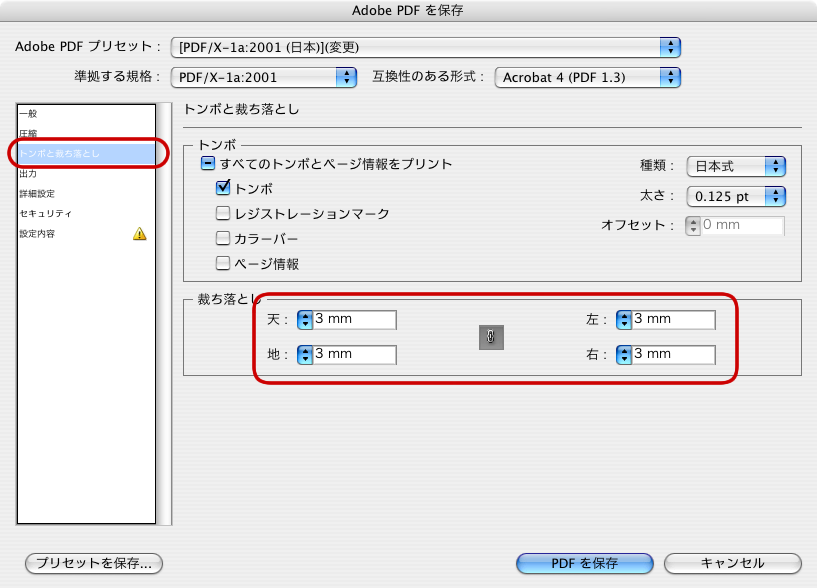This screenshot has width=817, height=588.
Task: Click the 天 bleed value field
Action: [x=354, y=320]
